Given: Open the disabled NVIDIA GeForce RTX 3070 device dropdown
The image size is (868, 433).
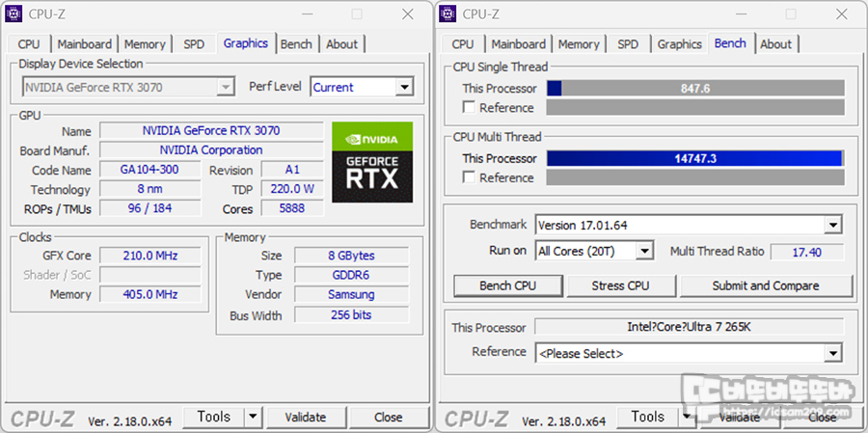Looking at the screenshot, I should coord(226,87).
